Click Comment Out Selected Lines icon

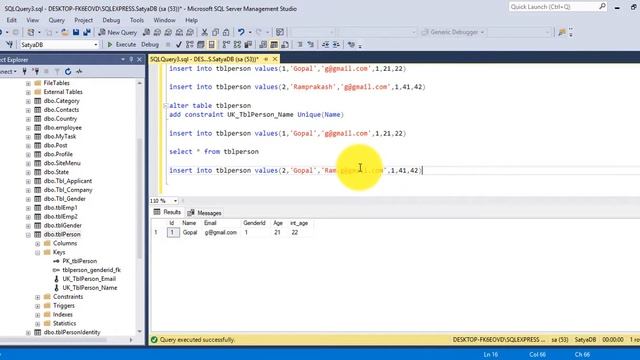click(x=300, y=44)
